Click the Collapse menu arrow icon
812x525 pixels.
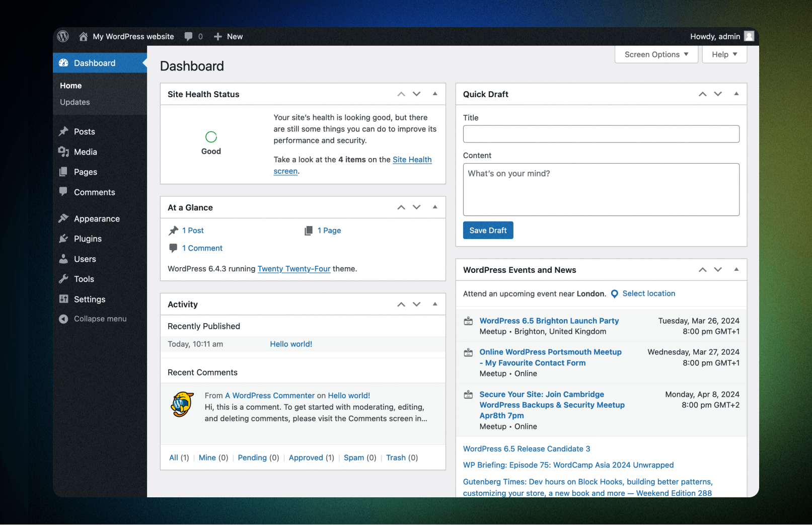pos(63,319)
